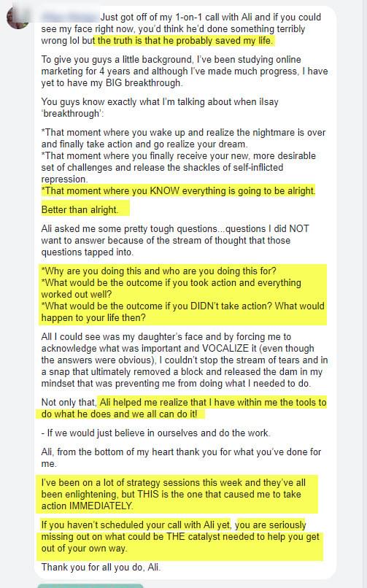Screen dimensions: 367x588
Task: Click highlighted text 'he probably saved my life'
Action: click(x=185, y=41)
